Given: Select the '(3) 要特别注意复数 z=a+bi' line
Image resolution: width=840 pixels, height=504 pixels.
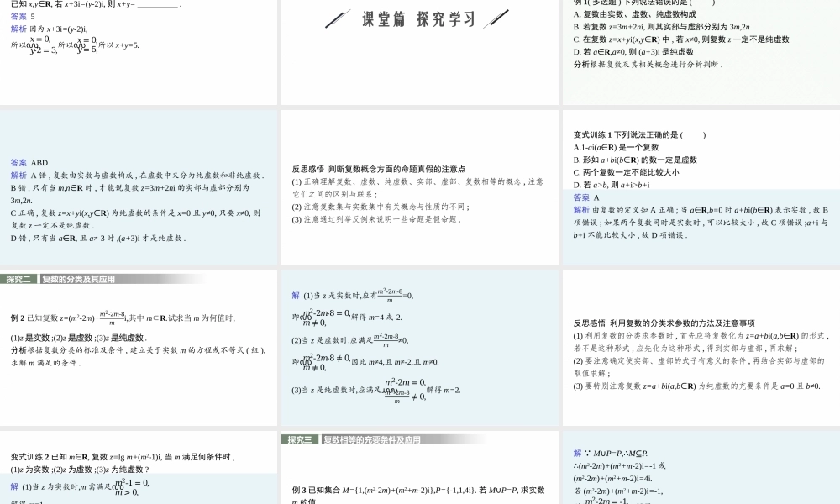Looking at the screenshot, I should [697, 386].
